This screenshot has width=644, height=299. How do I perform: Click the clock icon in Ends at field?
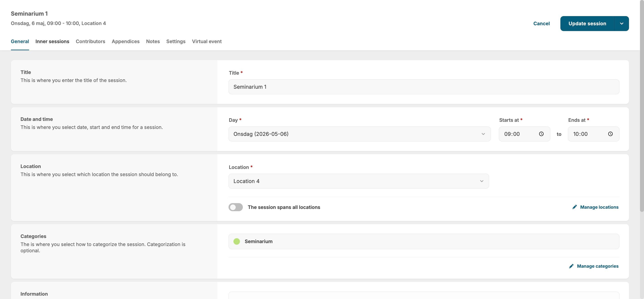click(x=610, y=134)
